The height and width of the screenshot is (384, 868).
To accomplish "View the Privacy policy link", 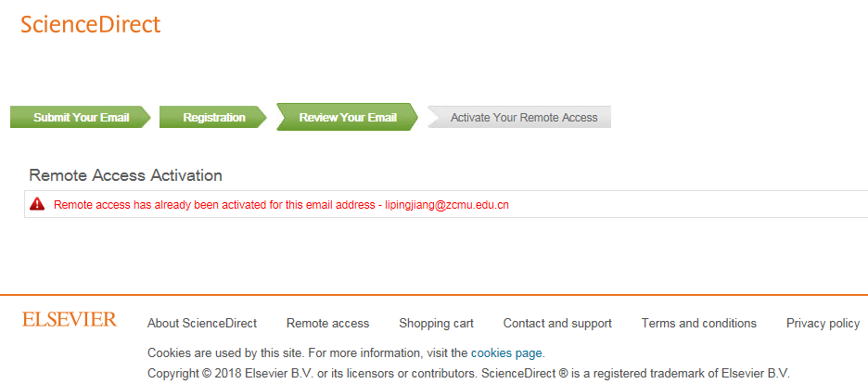I will click(823, 324).
